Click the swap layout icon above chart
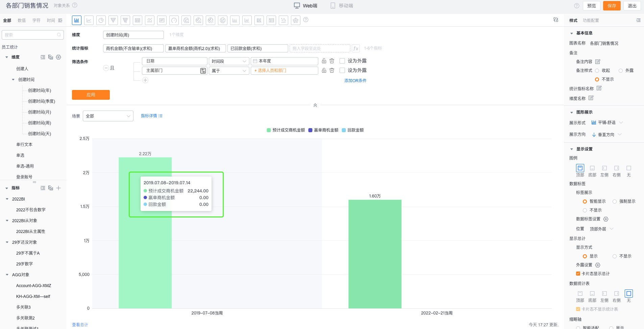Screen dimensions: 644x329 coord(556,20)
